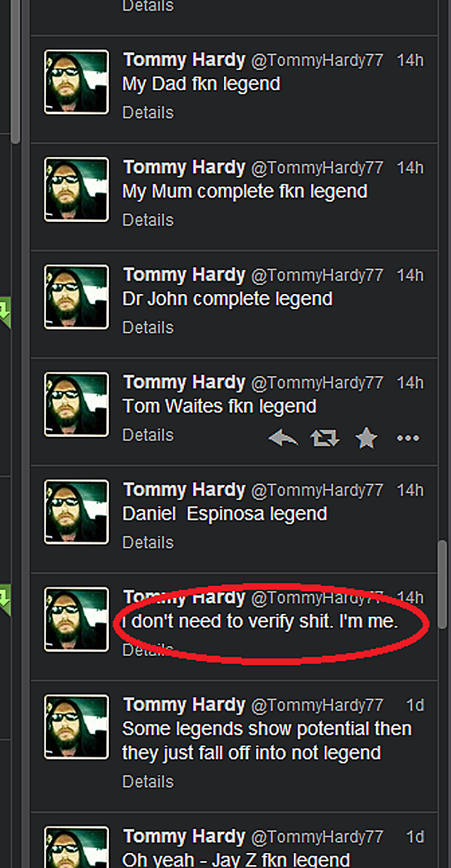Open the 1d timestamp on "Some legends show potential"

click(x=415, y=705)
